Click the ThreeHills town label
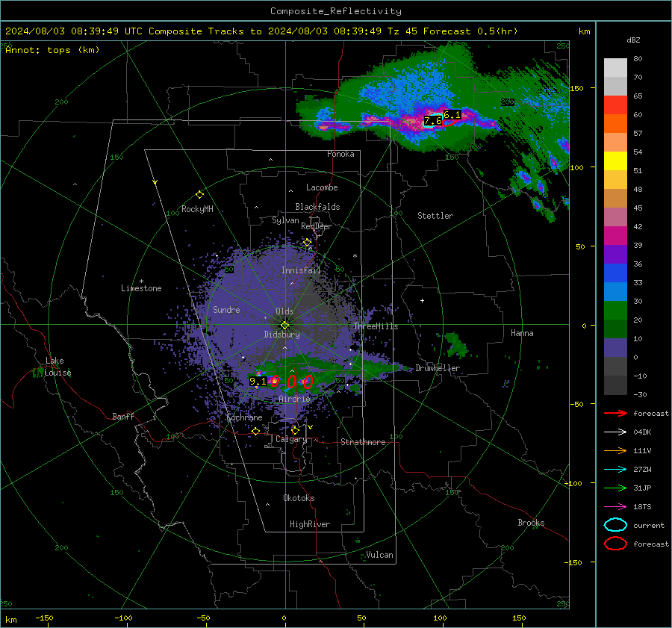 tap(376, 326)
